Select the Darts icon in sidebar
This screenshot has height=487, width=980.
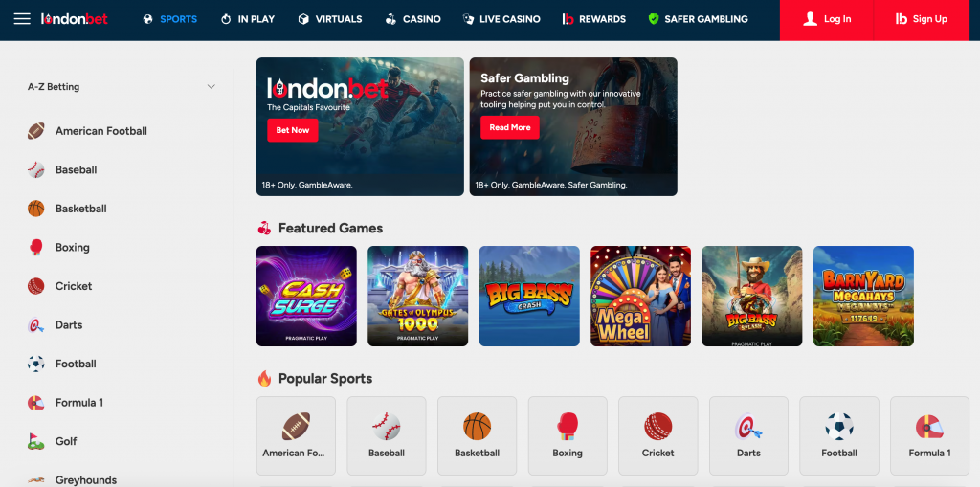(36, 324)
